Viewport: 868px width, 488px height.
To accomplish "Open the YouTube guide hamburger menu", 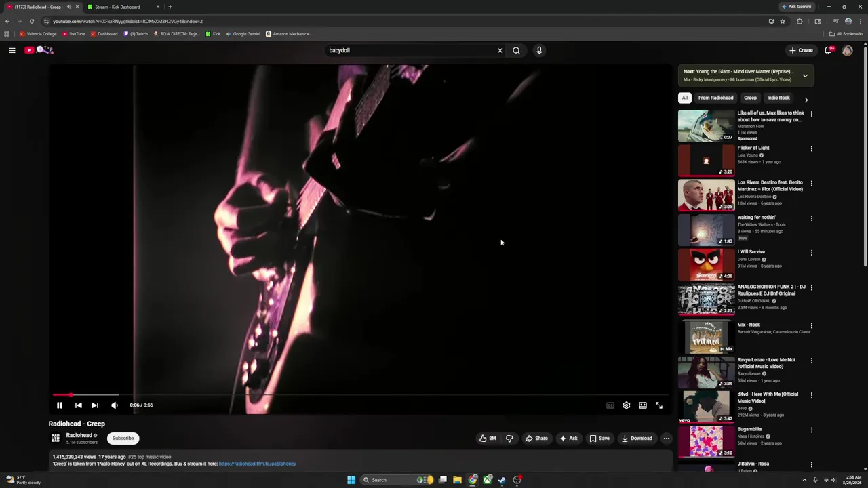I will point(12,50).
